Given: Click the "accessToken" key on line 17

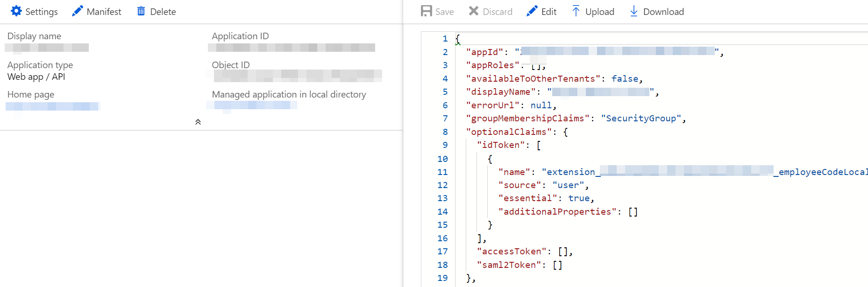Looking at the screenshot, I should (512, 252).
